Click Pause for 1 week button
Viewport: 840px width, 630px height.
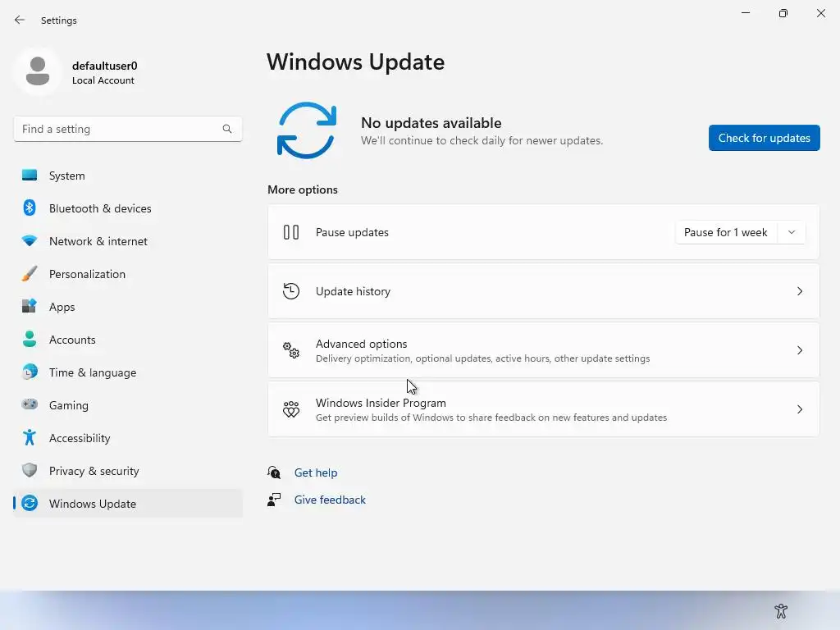point(726,232)
